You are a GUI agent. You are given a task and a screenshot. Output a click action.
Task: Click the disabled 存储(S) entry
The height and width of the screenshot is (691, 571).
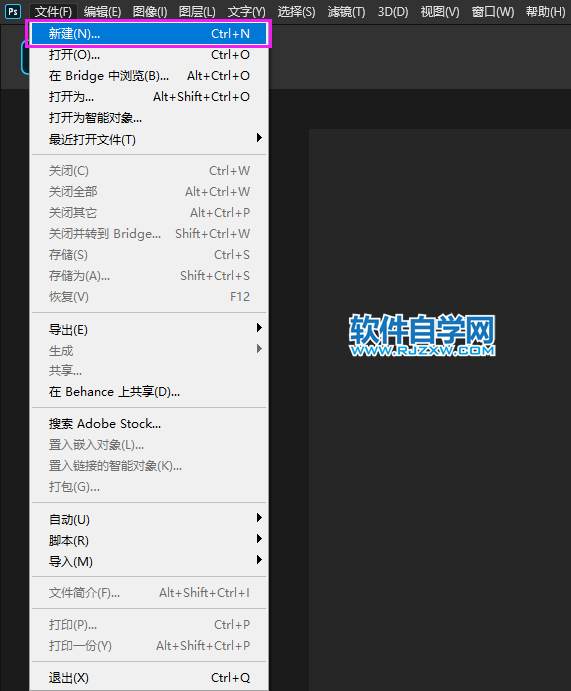(x=149, y=255)
